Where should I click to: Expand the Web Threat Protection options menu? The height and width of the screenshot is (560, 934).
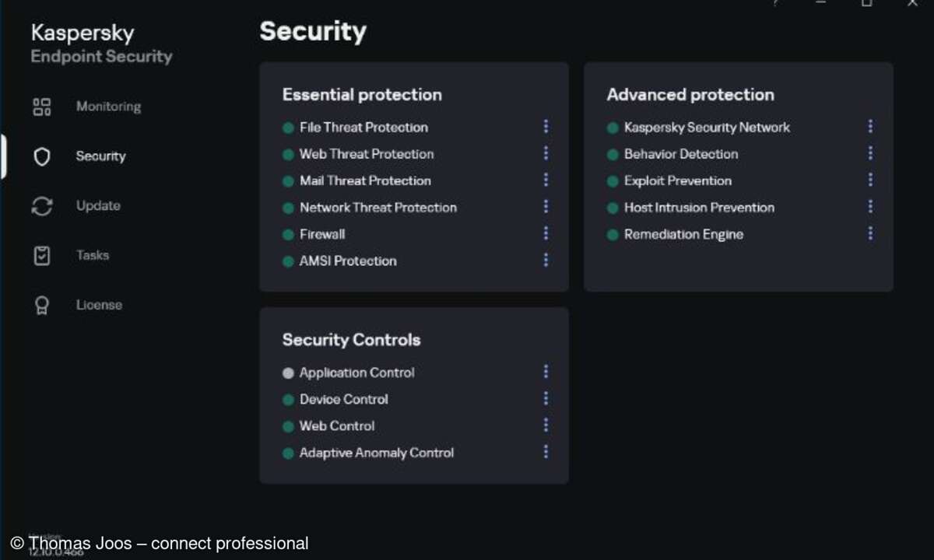[x=546, y=153]
